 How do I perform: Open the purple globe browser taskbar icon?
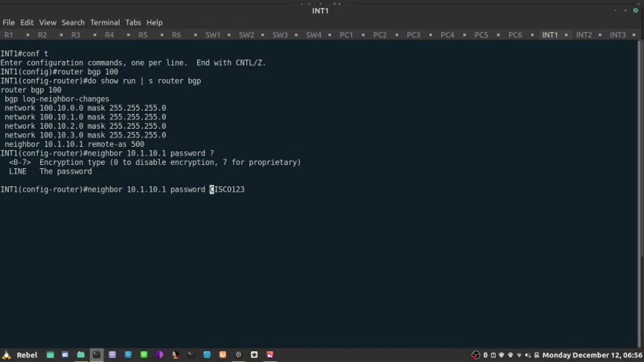point(159,355)
